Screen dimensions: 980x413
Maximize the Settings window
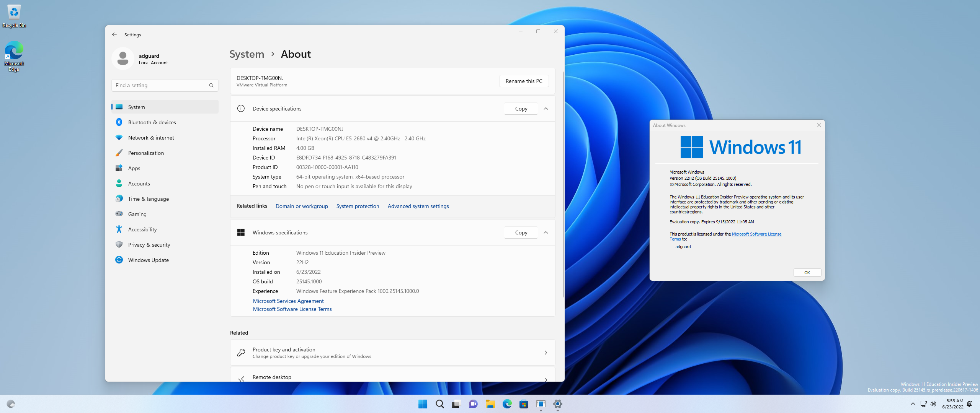point(538,31)
